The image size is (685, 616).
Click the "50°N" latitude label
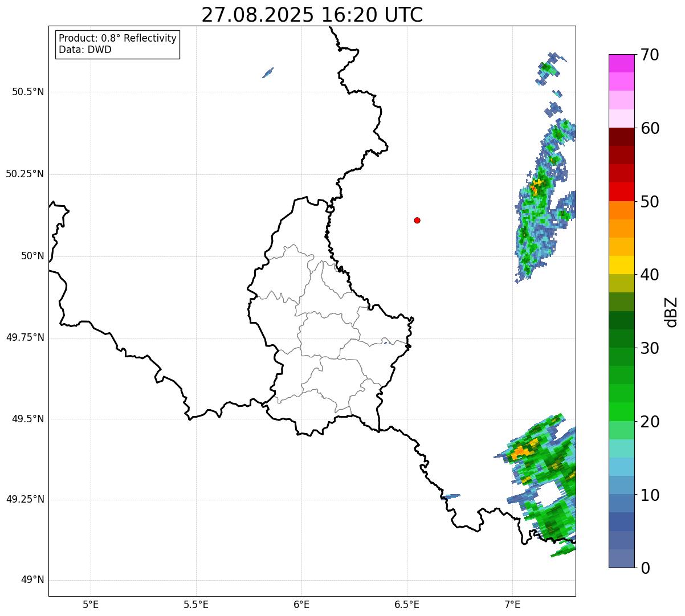32,256
